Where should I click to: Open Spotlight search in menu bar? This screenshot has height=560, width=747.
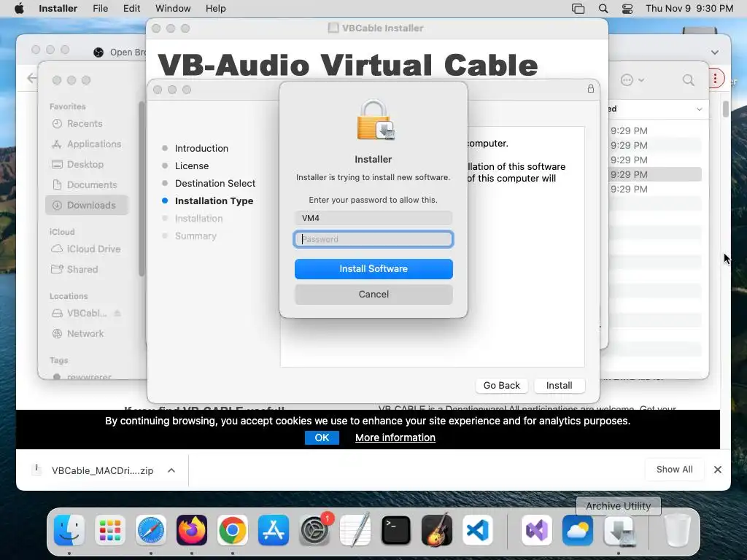(603, 9)
